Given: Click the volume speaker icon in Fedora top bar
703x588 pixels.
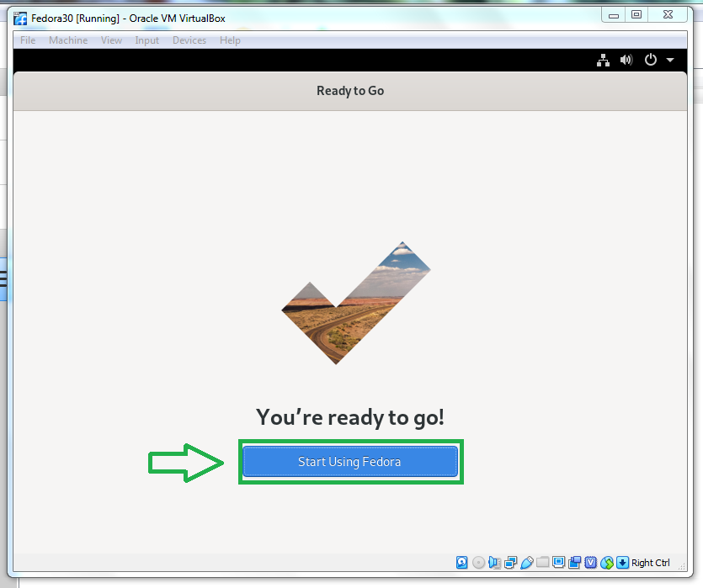Looking at the screenshot, I should (x=626, y=60).
